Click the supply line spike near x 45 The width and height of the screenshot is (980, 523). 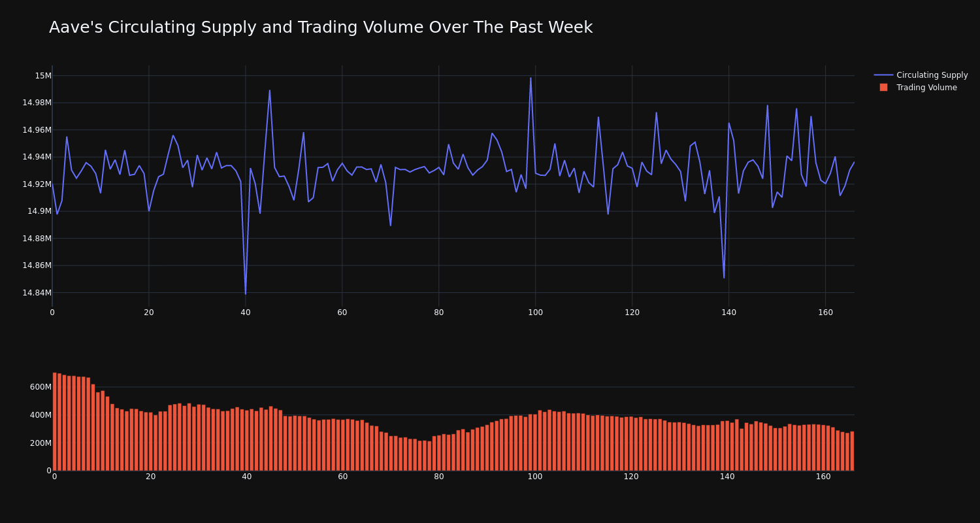[x=270, y=91]
